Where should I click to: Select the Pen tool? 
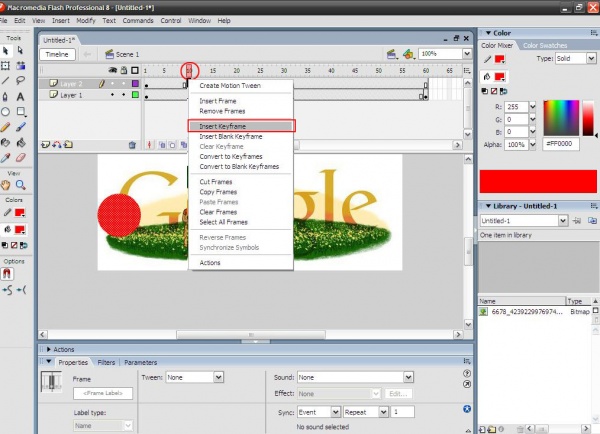(6, 96)
